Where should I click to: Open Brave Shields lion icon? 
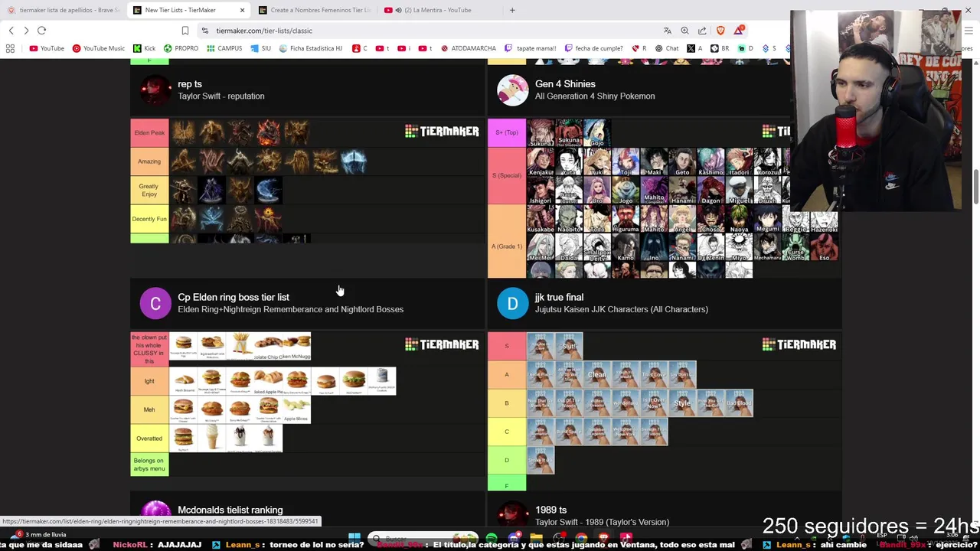[x=720, y=31]
